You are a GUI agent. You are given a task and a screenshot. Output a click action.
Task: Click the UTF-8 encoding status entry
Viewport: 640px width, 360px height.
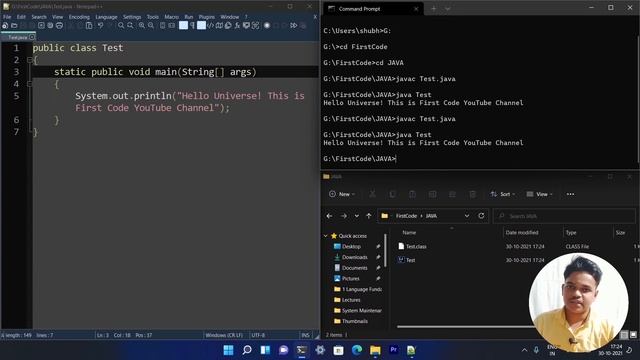[x=258, y=335]
